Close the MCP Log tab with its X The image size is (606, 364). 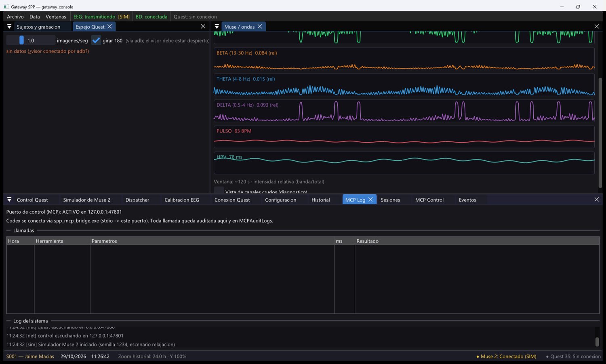370,200
